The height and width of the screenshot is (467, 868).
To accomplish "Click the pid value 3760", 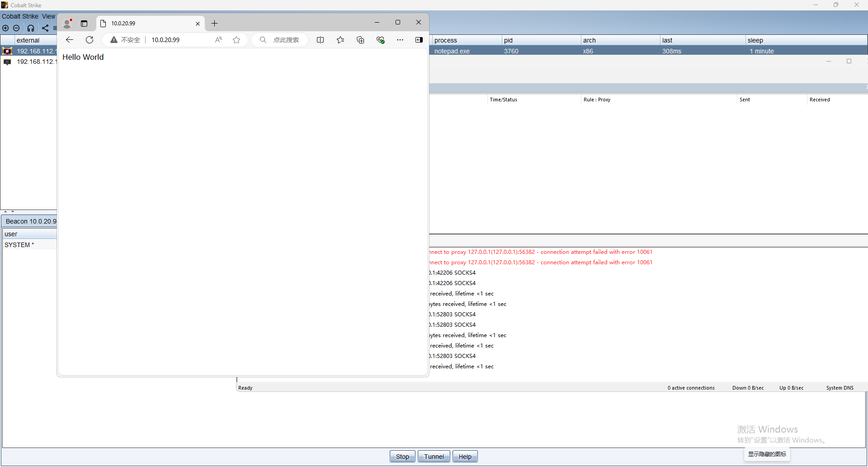I will tap(511, 51).
